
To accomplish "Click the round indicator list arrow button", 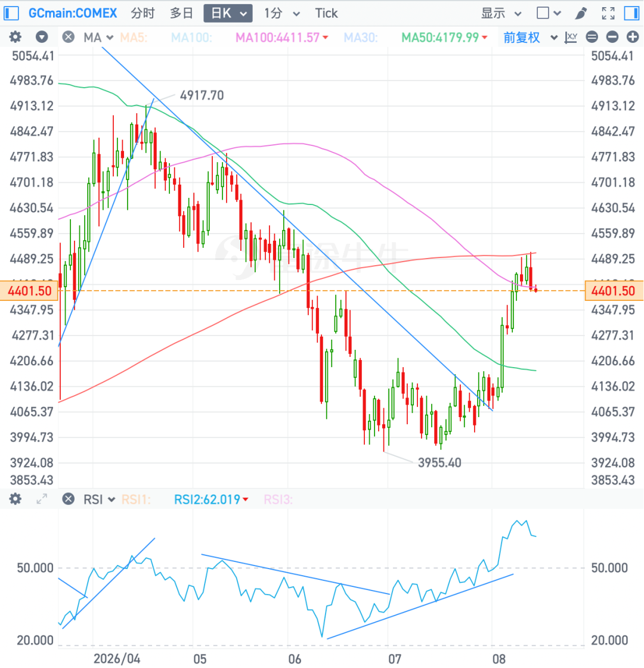I will (42, 37).
